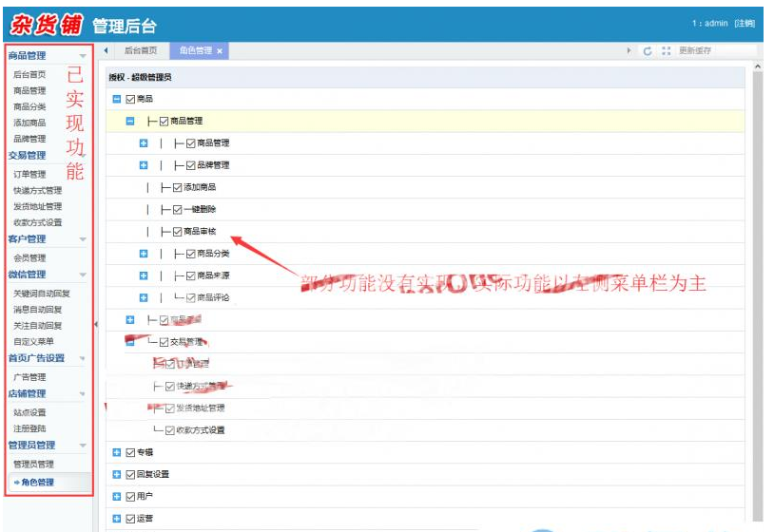This screenshot has height=532, width=774.
Task: Click the 更新缓存 field in the tab bar
Action: (715, 51)
